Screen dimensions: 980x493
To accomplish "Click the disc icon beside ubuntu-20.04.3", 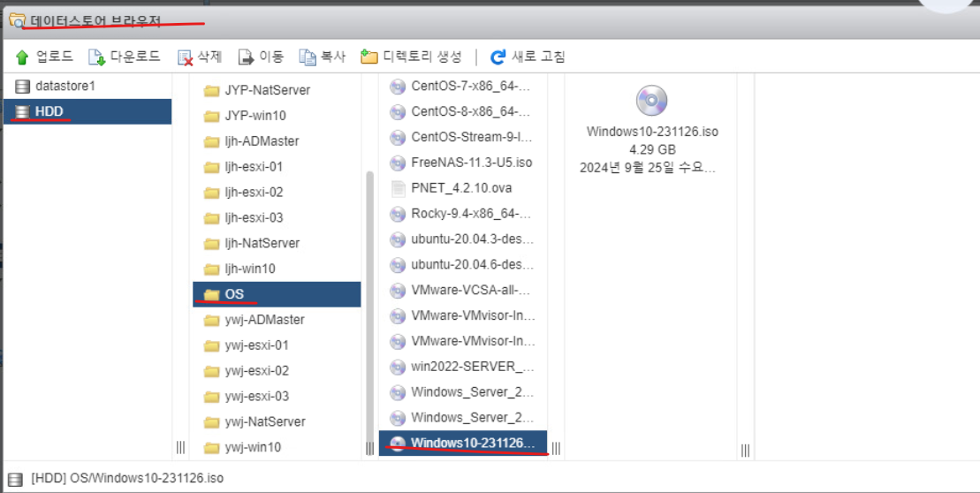I will coord(398,239).
